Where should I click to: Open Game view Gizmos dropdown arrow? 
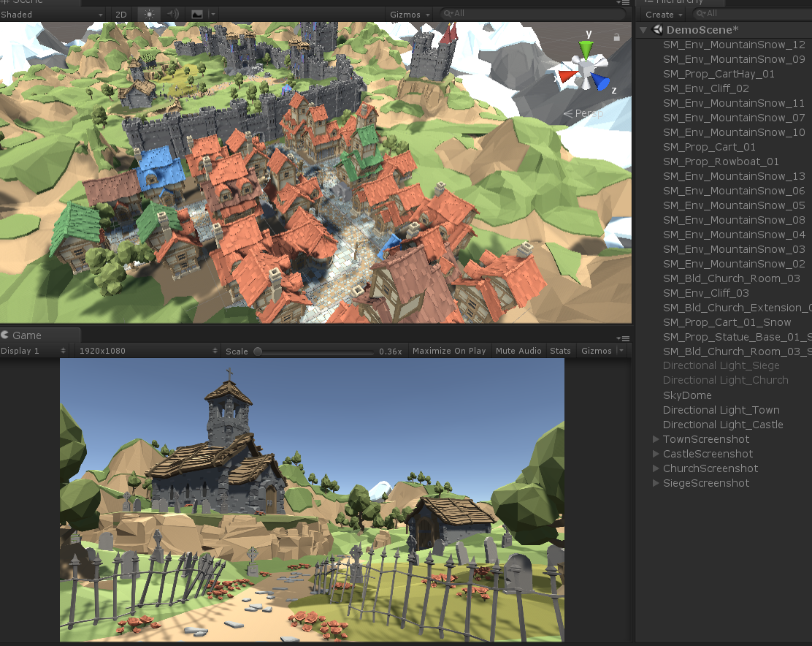(621, 351)
